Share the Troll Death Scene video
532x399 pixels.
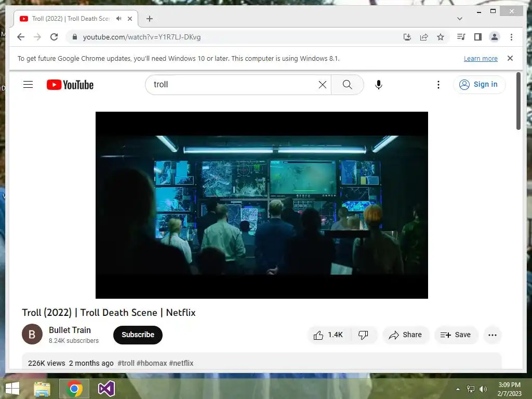coord(406,335)
